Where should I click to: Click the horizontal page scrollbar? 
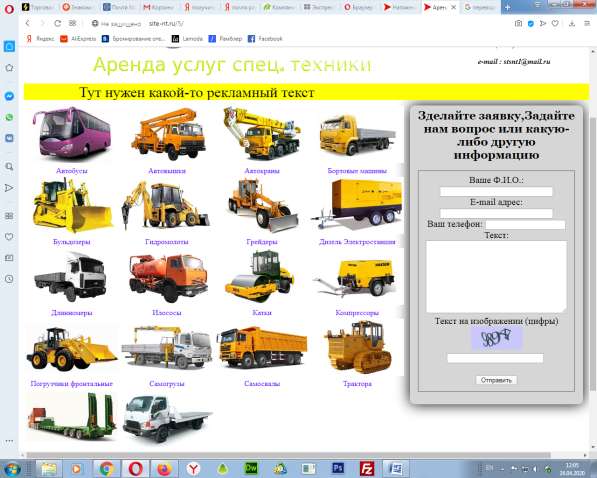click(x=288, y=455)
